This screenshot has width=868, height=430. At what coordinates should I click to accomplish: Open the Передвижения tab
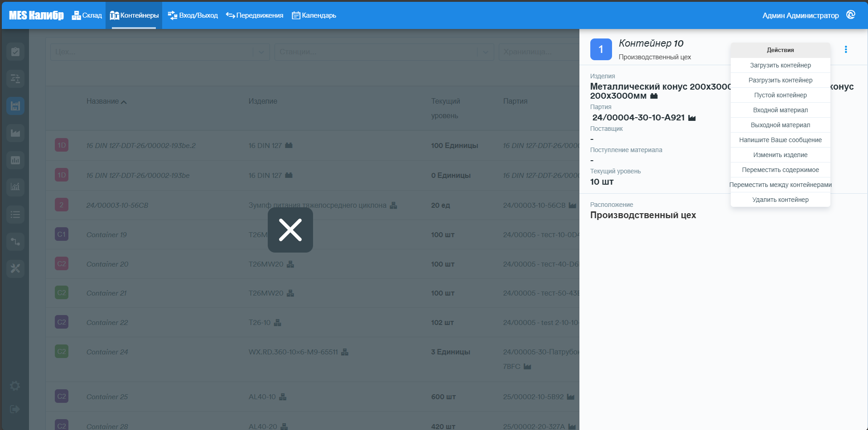(x=255, y=15)
